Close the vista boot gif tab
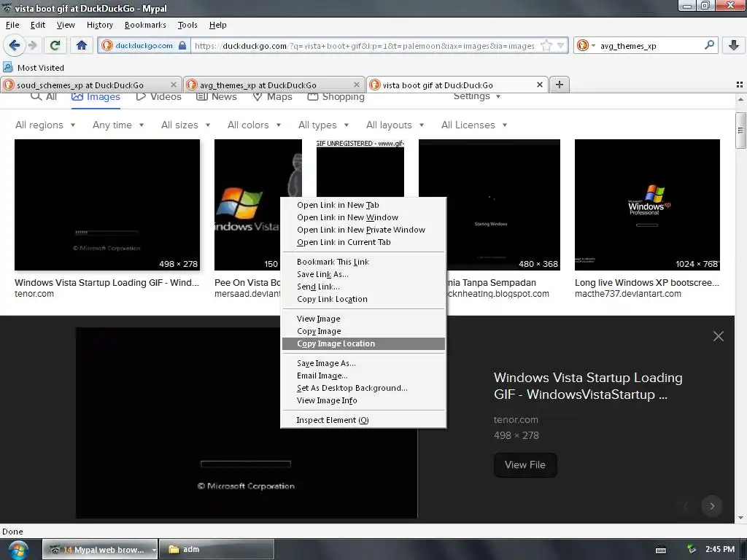747x560 pixels. tap(539, 85)
